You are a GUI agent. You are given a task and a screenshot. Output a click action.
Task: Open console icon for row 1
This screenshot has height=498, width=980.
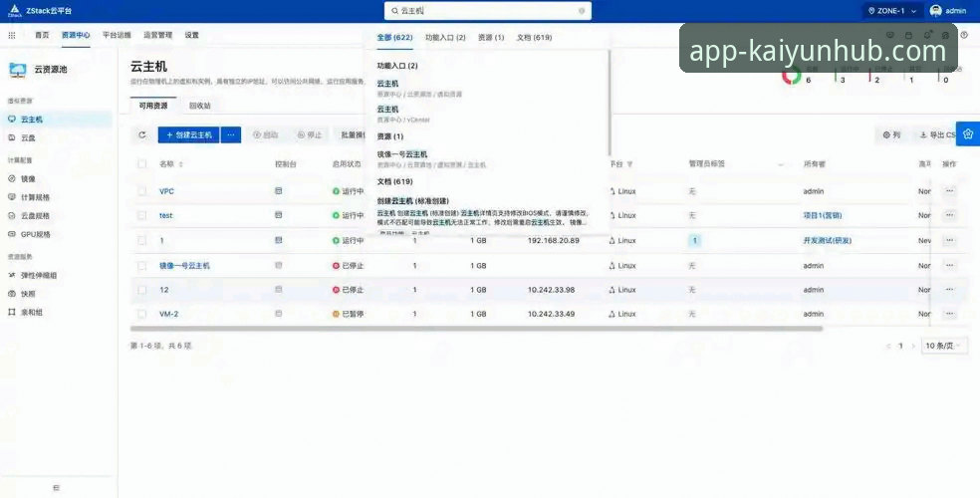279,240
